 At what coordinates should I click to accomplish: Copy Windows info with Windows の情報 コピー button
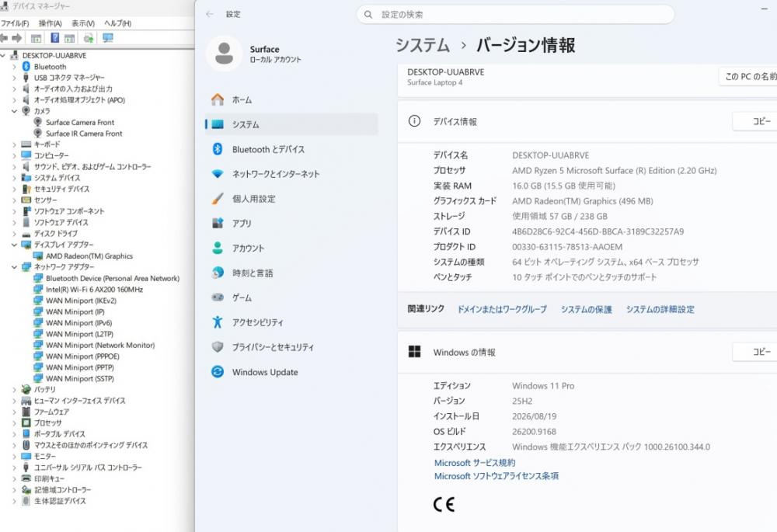pyautogui.click(x=754, y=352)
